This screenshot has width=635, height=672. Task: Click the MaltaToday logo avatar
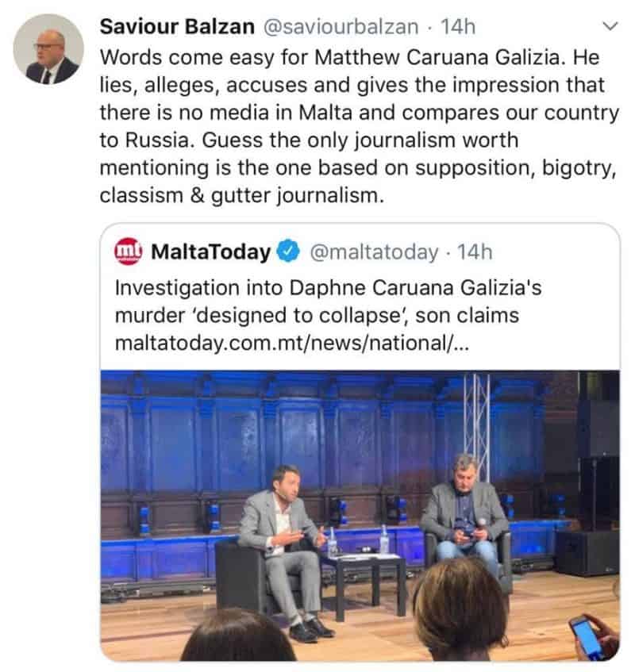129,252
